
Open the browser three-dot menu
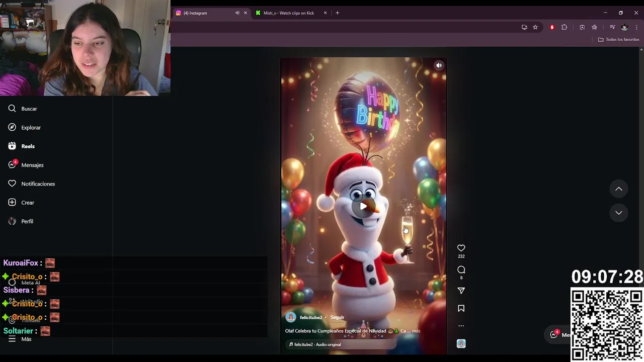636,27
